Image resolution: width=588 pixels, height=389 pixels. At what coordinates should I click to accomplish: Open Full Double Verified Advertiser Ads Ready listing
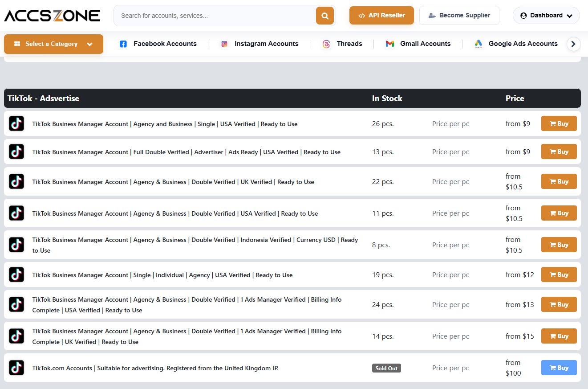[186, 152]
